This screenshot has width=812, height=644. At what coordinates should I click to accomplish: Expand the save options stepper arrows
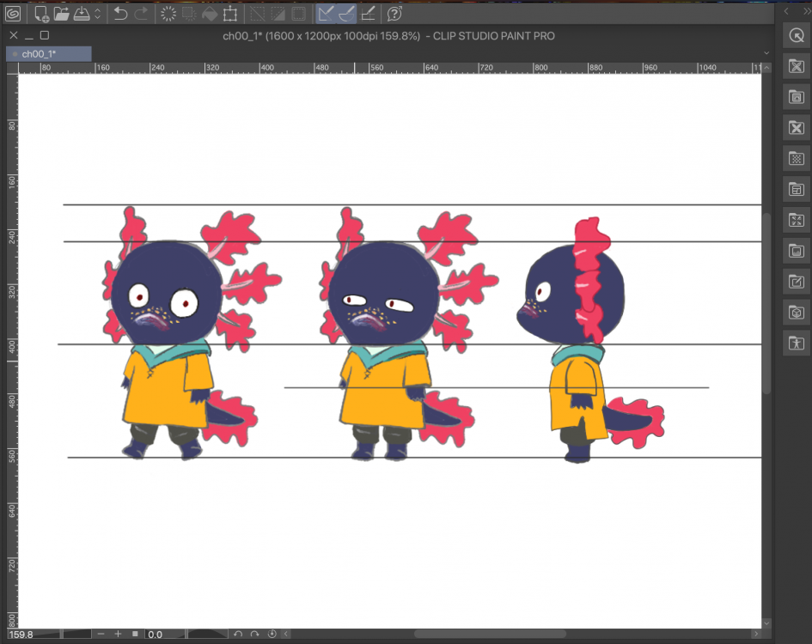pyautogui.click(x=97, y=13)
